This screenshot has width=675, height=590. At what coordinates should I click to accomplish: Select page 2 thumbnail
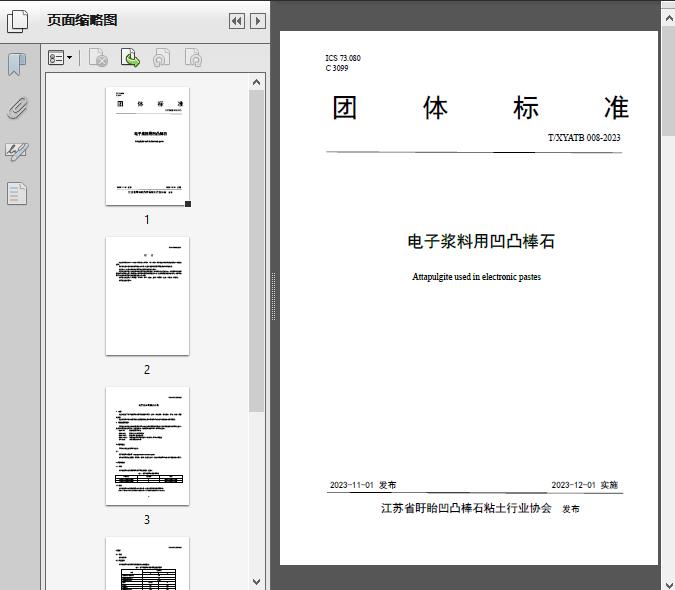147,296
